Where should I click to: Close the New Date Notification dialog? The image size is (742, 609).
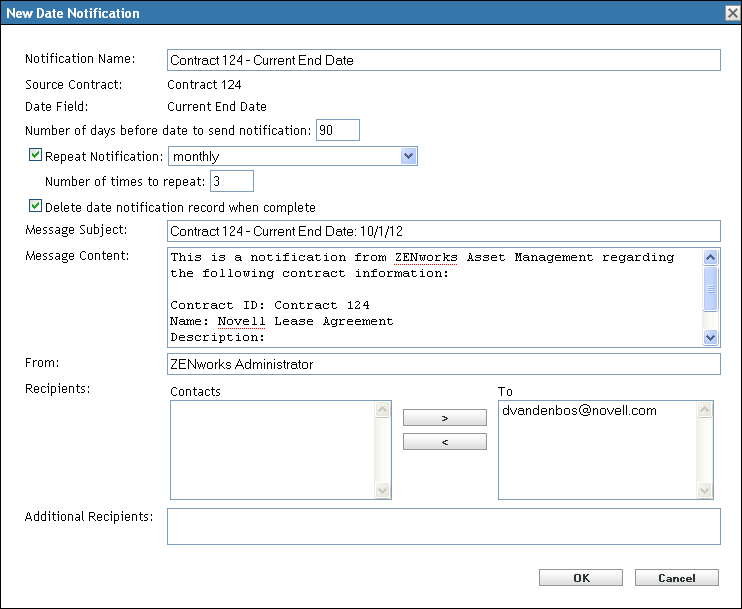click(x=731, y=13)
